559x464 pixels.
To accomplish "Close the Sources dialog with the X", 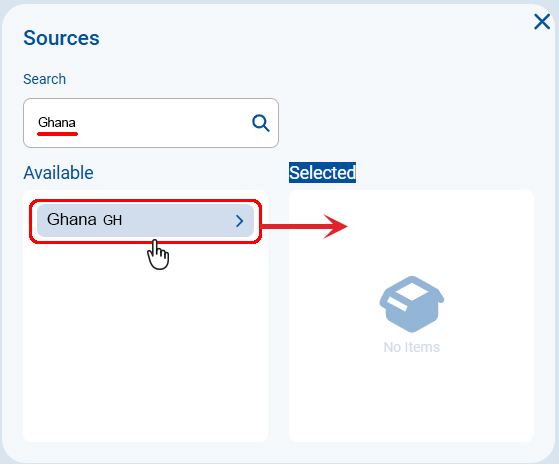I will (x=542, y=22).
